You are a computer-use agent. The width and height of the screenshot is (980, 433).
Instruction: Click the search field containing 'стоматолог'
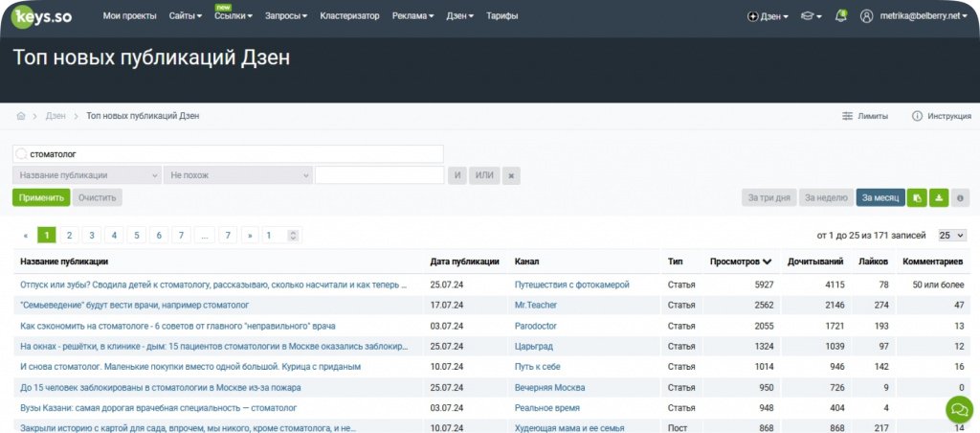(x=228, y=153)
